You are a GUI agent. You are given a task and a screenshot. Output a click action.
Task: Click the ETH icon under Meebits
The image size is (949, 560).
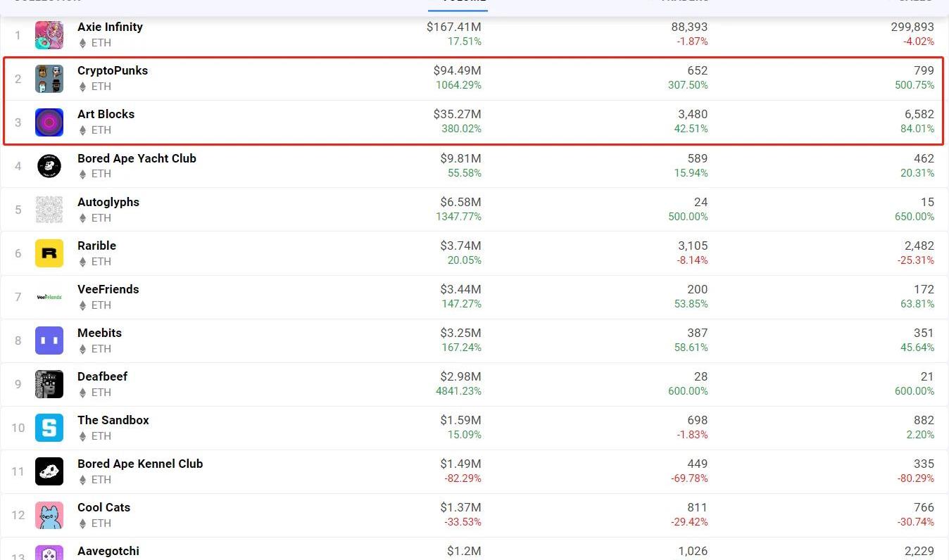pyautogui.click(x=82, y=348)
